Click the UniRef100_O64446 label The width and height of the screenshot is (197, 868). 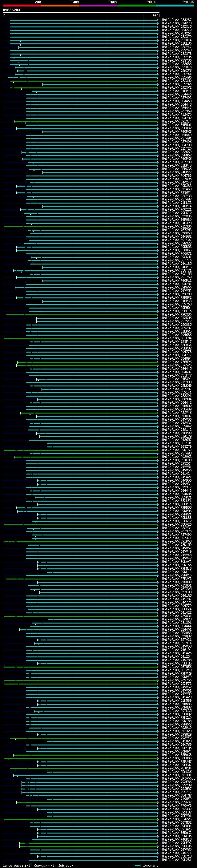177,94
